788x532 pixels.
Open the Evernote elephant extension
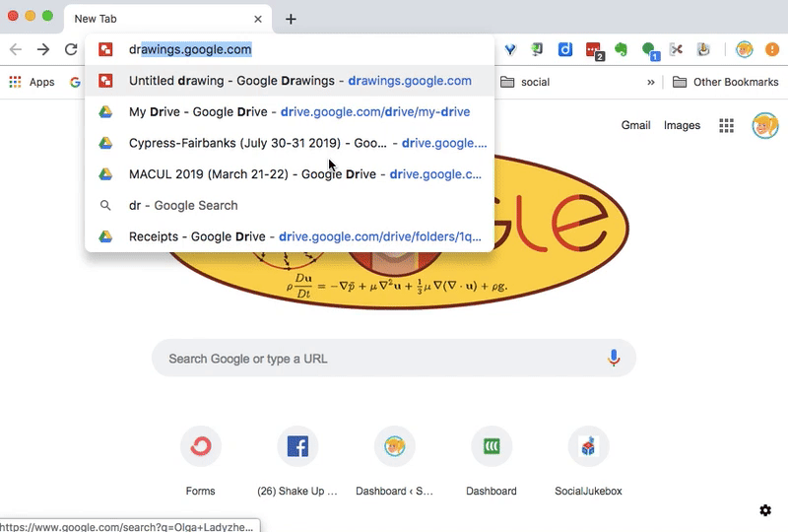click(x=622, y=49)
